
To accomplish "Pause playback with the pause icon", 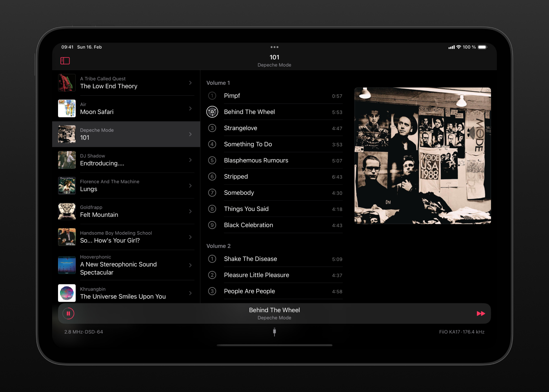I will (69, 314).
